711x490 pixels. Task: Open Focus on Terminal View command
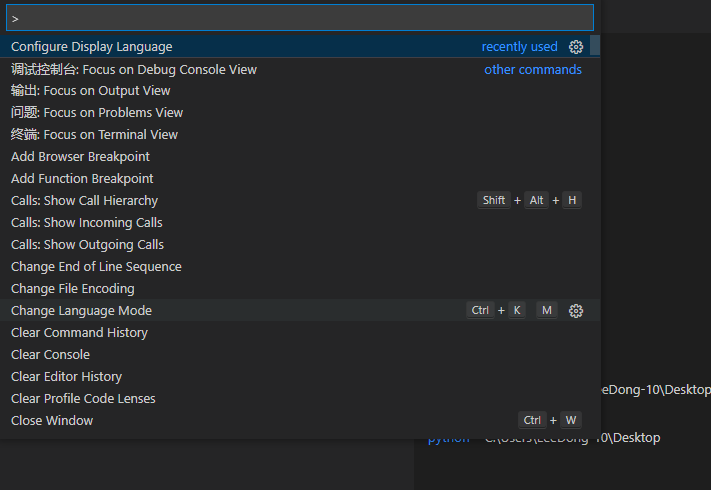95,135
